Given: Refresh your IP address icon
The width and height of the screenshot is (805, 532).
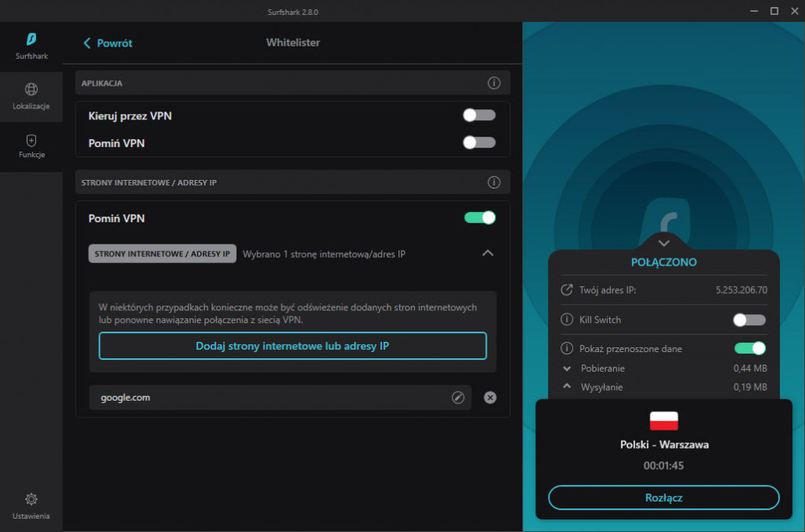Looking at the screenshot, I should (x=566, y=290).
